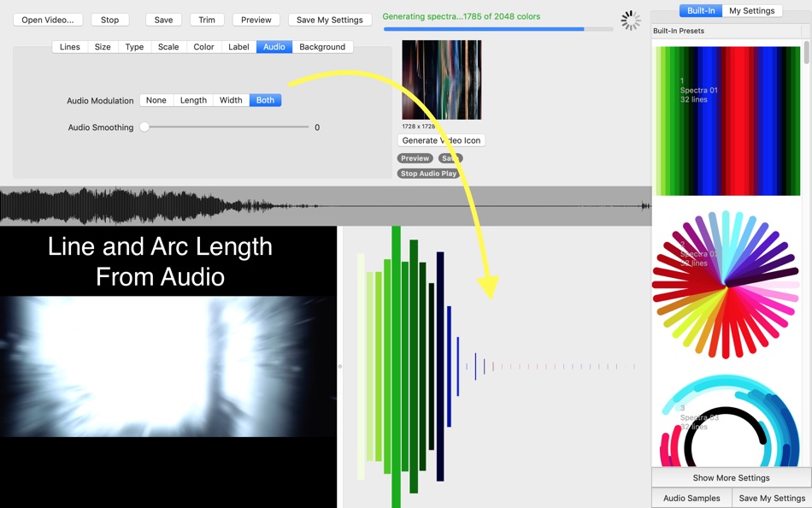The width and height of the screenshot is (812, 508).
Task: Click the small gray Preview pill button
Action: 415,158
